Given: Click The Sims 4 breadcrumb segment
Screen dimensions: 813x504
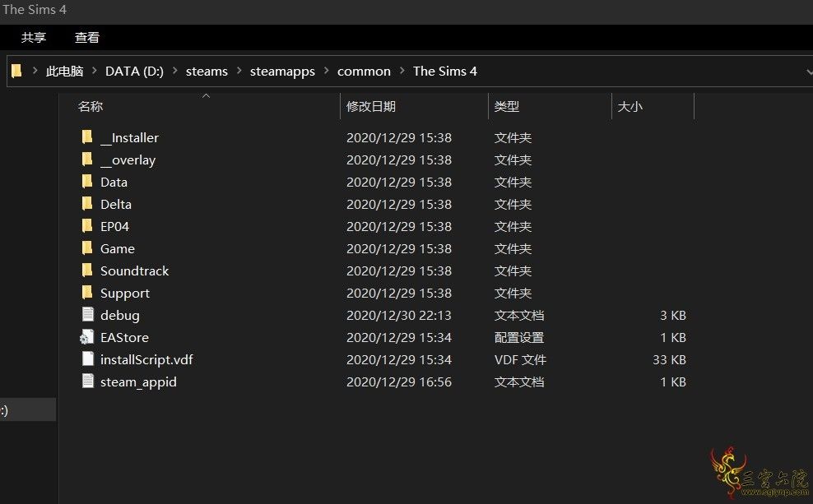Looking at the screenshot, I should [x=445, y=71].
